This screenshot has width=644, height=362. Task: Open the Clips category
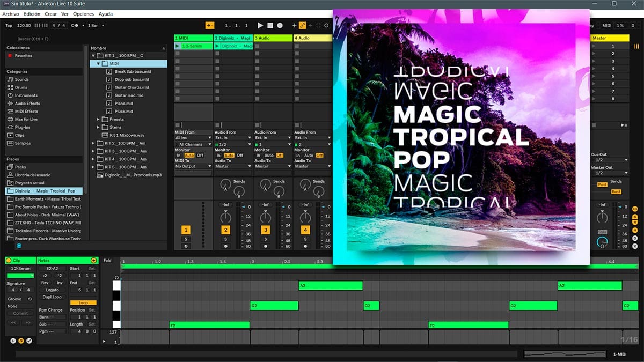pyautogui.click(x=20, y=135)
